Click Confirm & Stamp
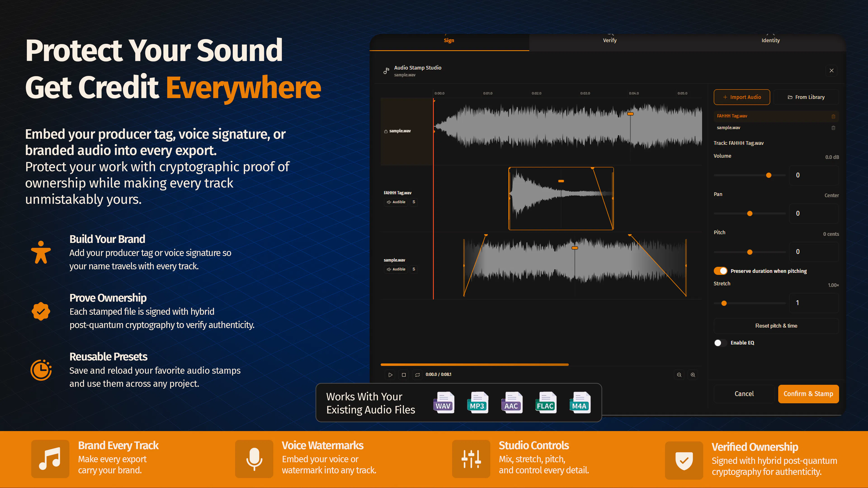The image size is (868, 488). [808, 394]
